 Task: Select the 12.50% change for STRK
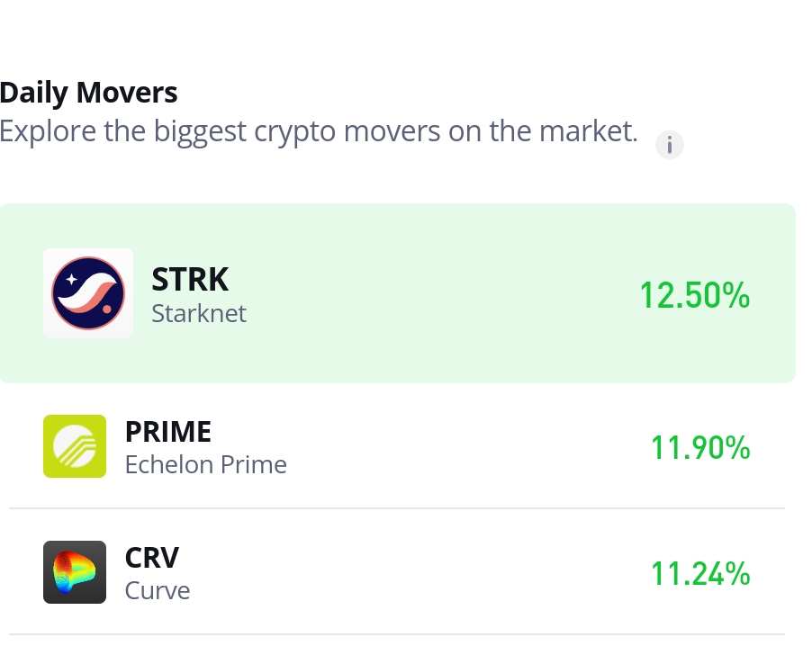click(694, 295)
